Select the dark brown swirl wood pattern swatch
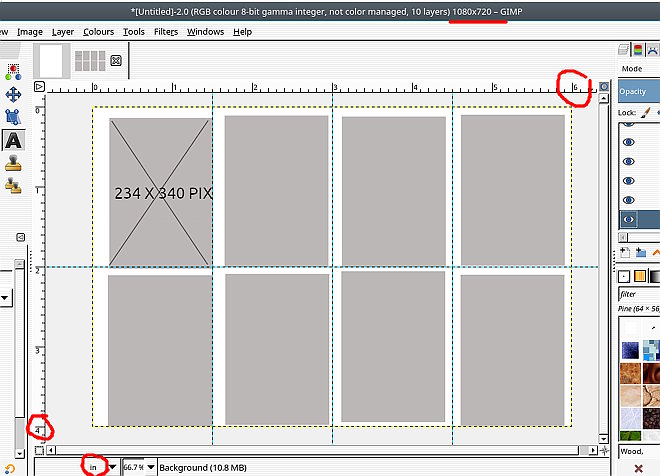Viewport: 660px width, 476px height. coord(651,373)
